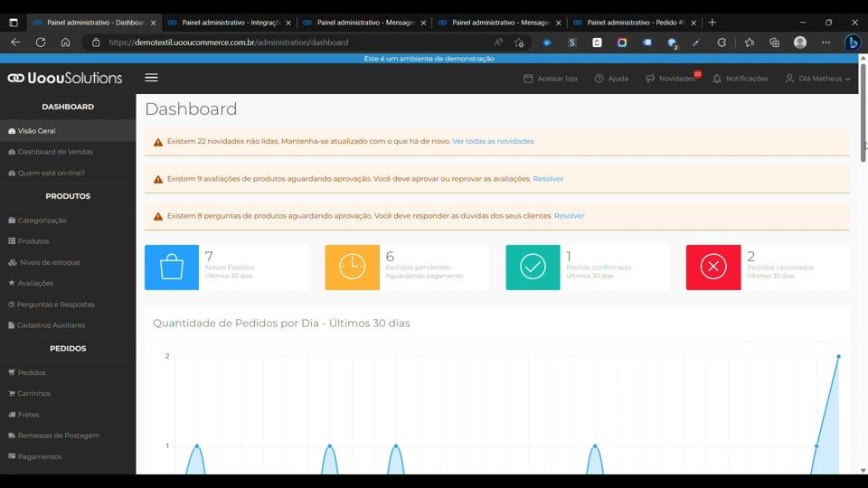Click Ver todas as novidades link
This screenshot has width=868, height=488.
493,141
